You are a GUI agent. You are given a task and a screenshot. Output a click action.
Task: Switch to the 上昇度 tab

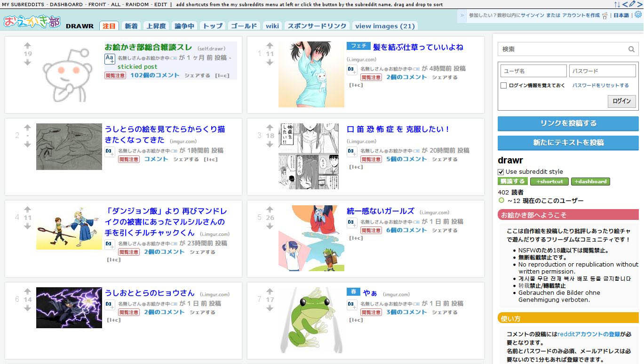pos(156,26)
